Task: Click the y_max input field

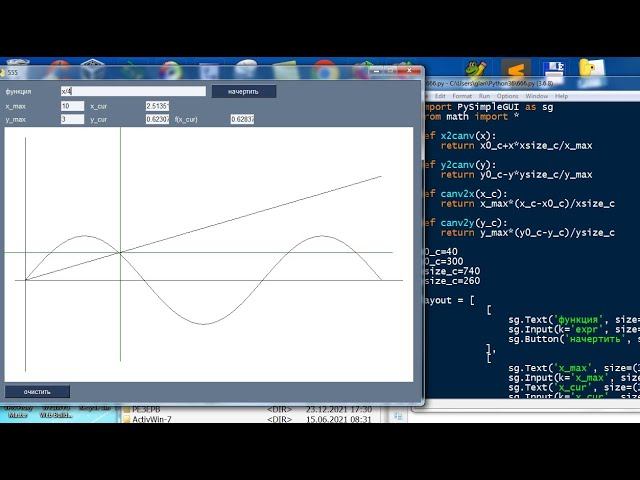Action: (x=72, y=119)
